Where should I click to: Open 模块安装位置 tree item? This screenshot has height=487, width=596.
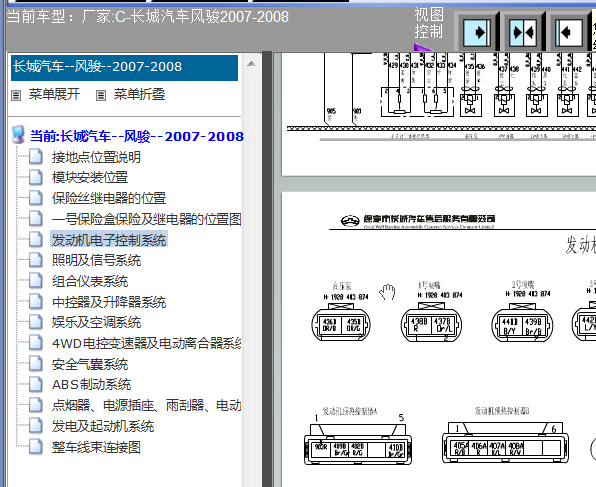(90, 178)
